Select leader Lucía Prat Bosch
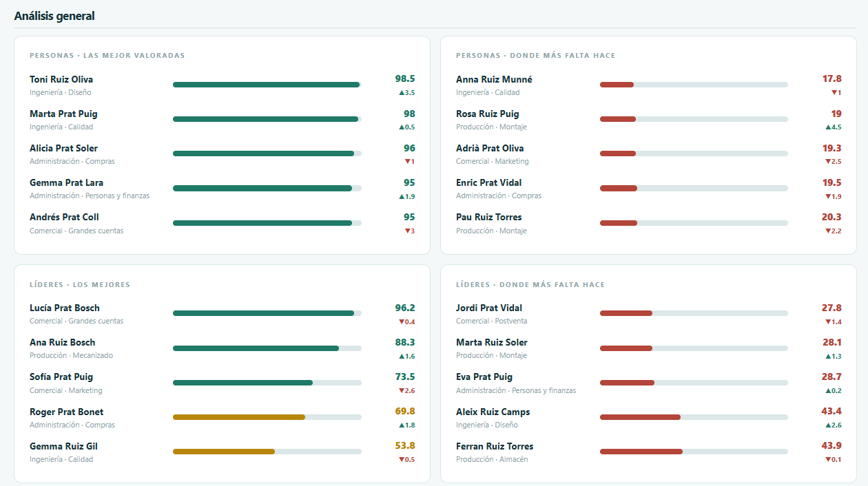The height and width of the screenshot is (486, 868). tap(65, 308)
